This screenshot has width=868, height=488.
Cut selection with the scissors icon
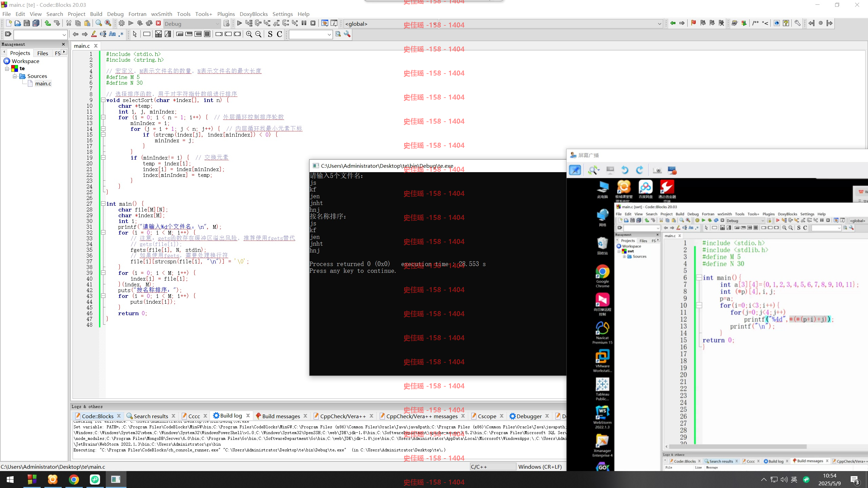click(69, 23)
